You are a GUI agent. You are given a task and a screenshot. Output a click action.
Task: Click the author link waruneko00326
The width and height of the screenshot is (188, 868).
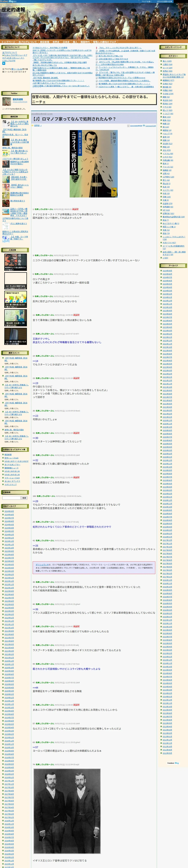point(136,126)
